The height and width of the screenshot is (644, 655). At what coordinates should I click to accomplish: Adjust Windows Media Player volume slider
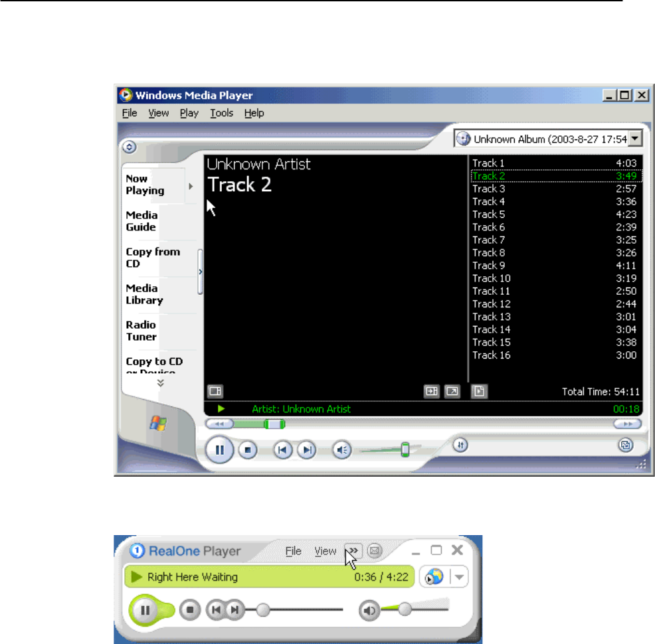coord(405,449)
